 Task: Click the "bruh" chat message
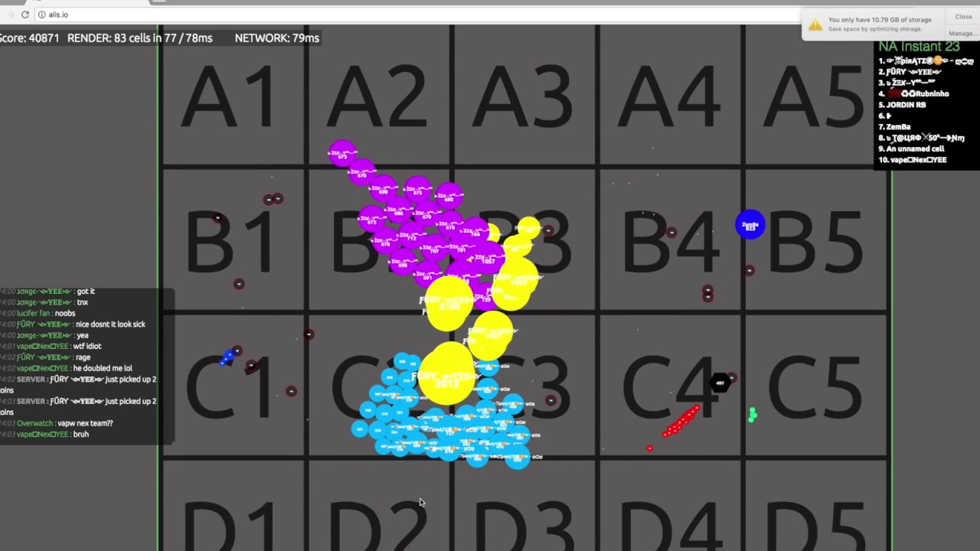[80, 434]
